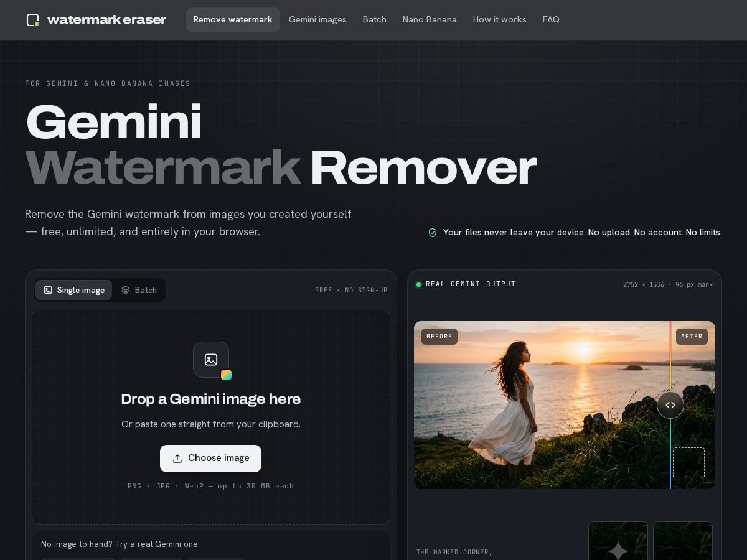Click the sunset woman comparison image
The width and height of the screenshot is (747, 560).
click(565, 405)
